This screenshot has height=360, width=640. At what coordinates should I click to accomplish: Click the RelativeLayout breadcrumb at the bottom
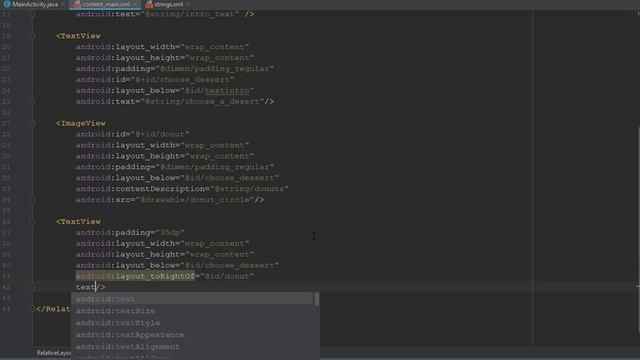point(53,353)
